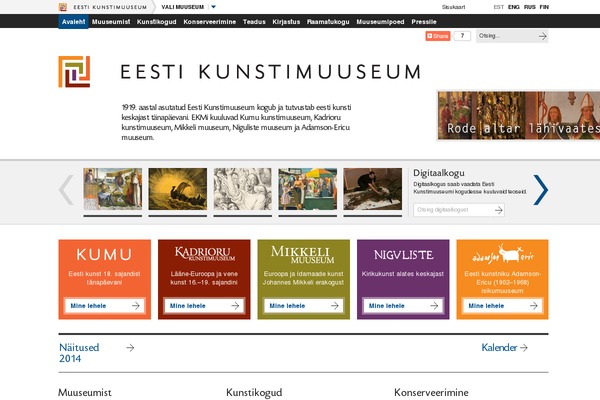Open the sketch drawing thumbnail
Screen dimensions: 600x400
coord(243,189)
